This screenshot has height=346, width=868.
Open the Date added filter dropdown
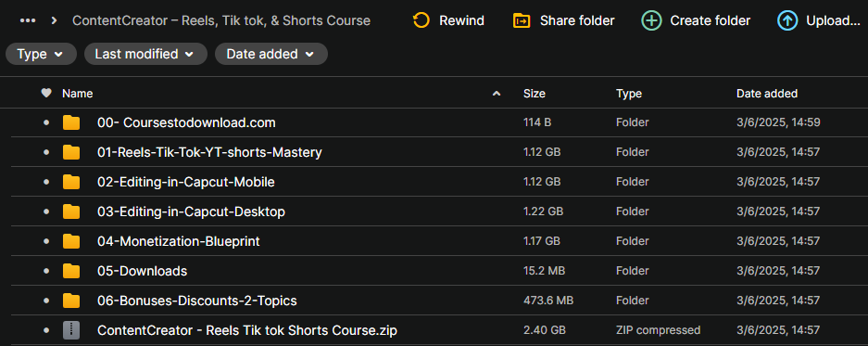271,55
